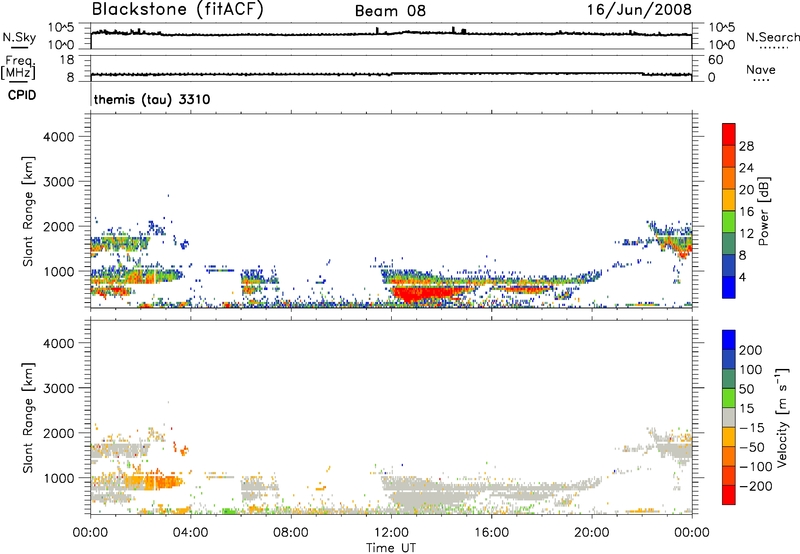Screen dimensions: 800x554
Task: Click the 20:00 time tick label
Action: (592, 533)
